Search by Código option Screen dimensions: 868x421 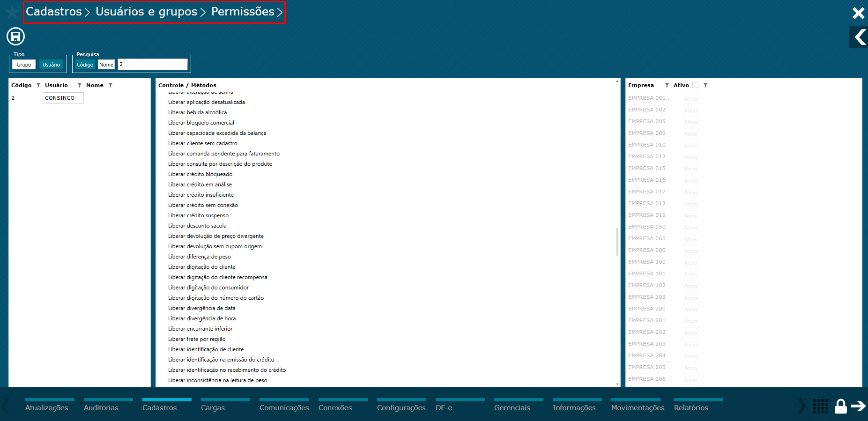pos(85,65)
